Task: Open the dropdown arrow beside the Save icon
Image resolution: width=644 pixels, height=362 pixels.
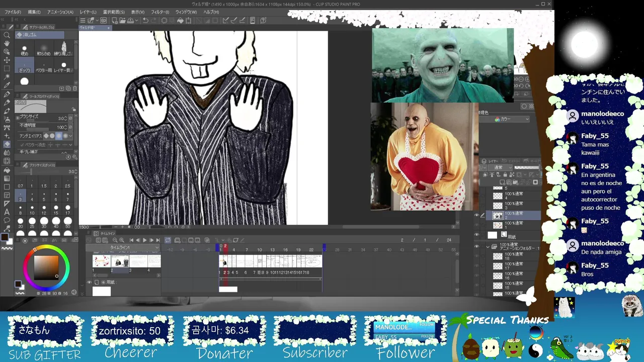Action: (x=136, y=21)
